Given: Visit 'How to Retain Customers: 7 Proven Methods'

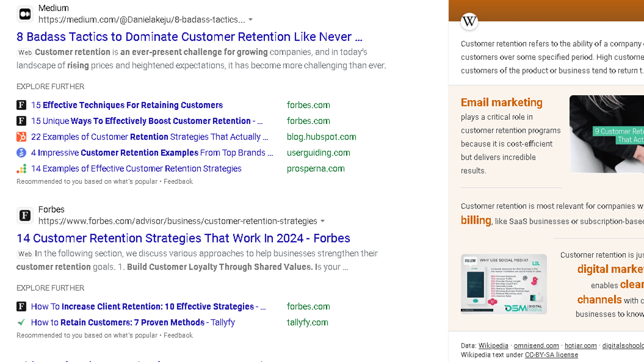Looking at the screenshot, I should coord(132,322).
